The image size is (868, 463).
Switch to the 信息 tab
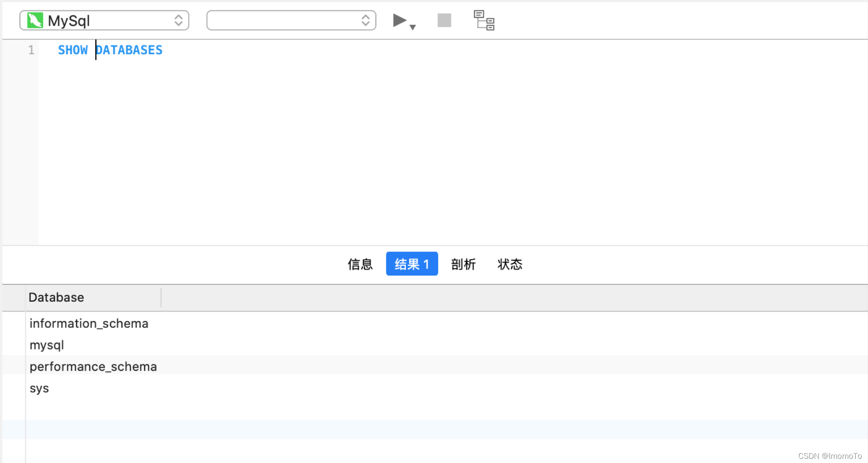click(x=360, y=264)
